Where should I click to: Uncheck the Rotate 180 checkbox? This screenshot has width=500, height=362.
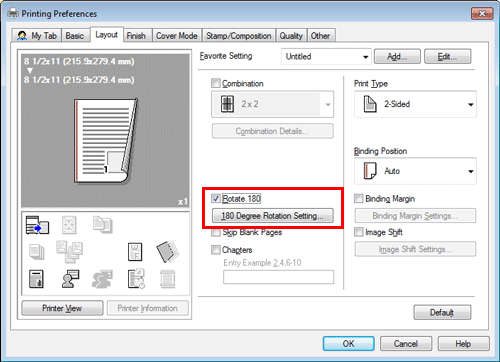click(216, 198)
